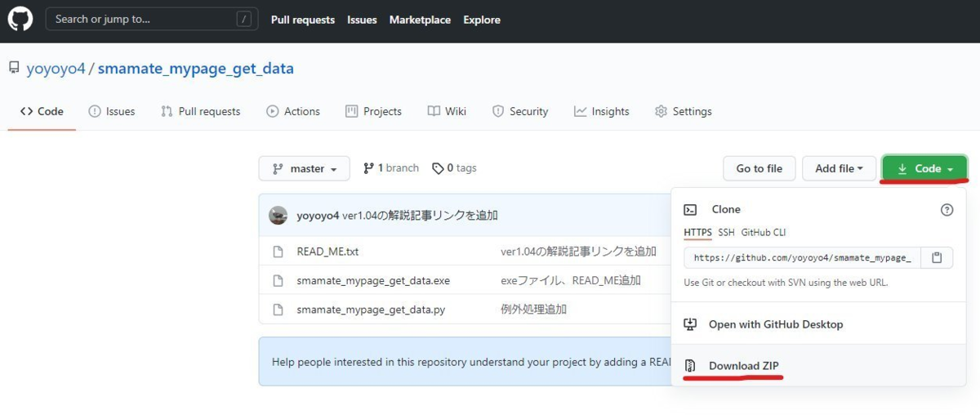
Task: Go to Explore
Action: point(482,20)
